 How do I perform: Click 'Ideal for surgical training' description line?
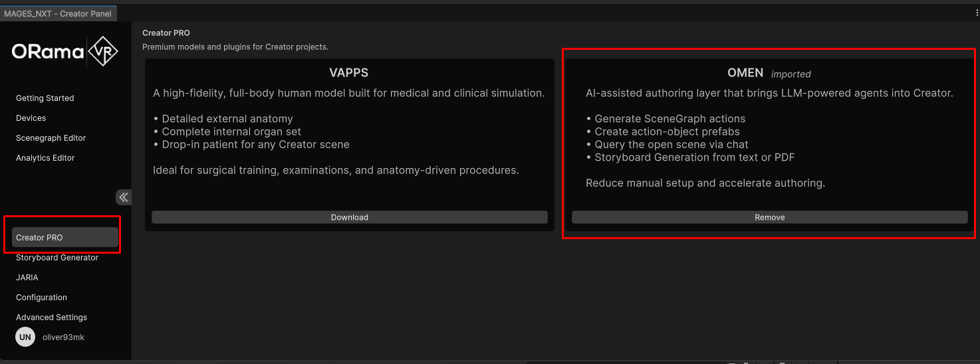(336, 170)
